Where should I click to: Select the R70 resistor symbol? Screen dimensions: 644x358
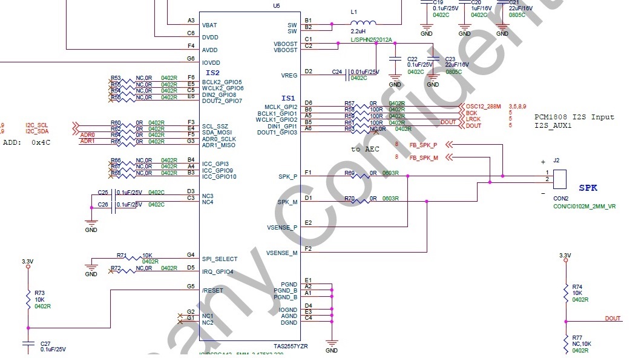[361, 201]
